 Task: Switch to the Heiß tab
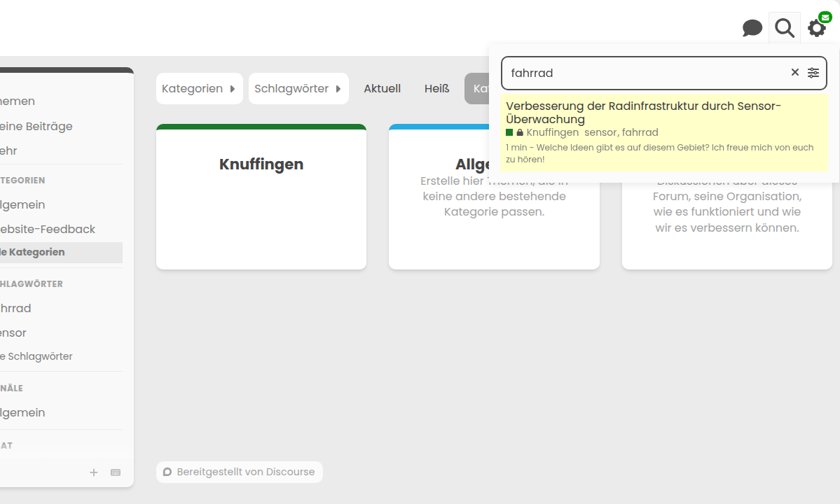(436, 89)
